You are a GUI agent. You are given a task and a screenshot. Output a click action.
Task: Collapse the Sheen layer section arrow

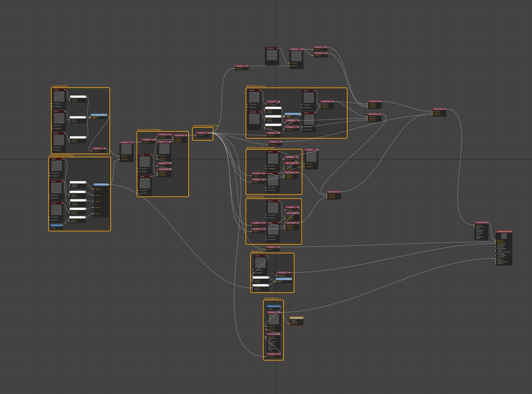(497, 249)
